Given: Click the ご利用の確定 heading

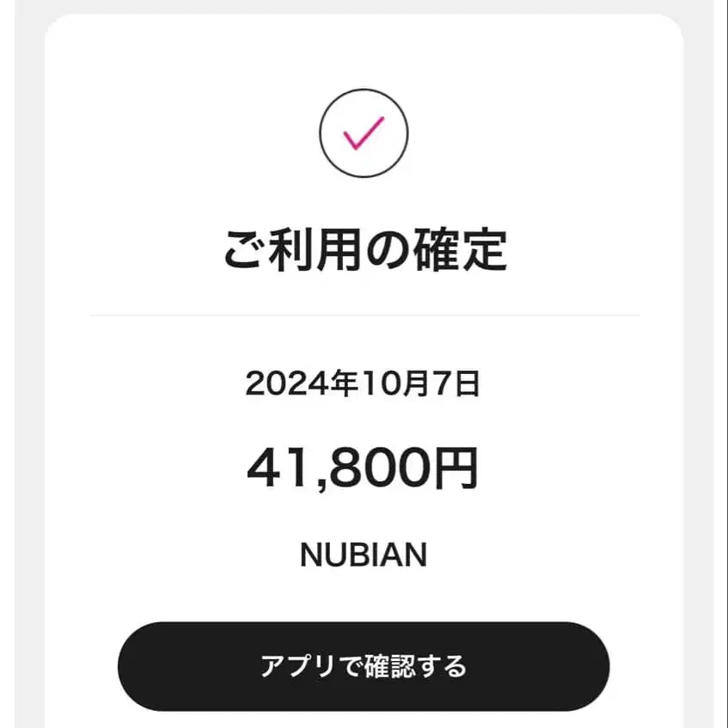Looking at the screenshot, I should coord(364,248).
